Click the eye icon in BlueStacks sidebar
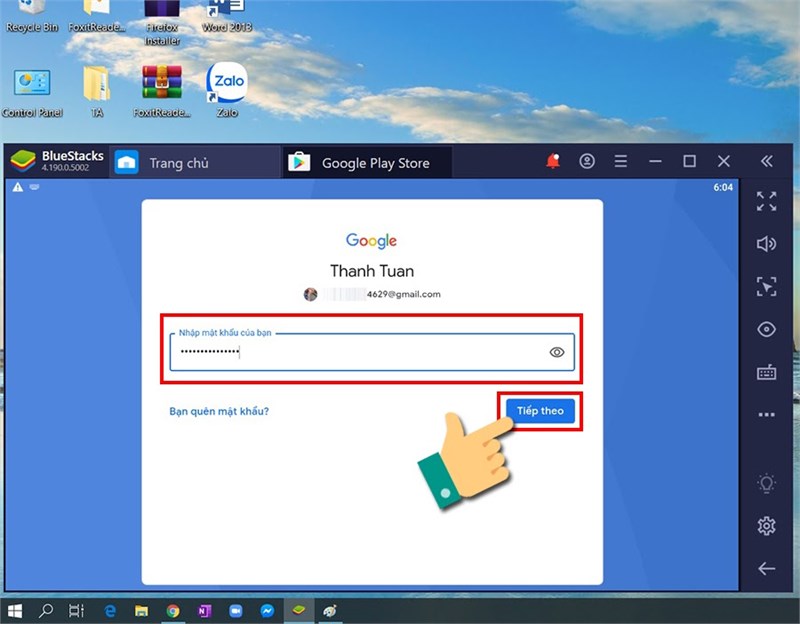 (766, 330)
